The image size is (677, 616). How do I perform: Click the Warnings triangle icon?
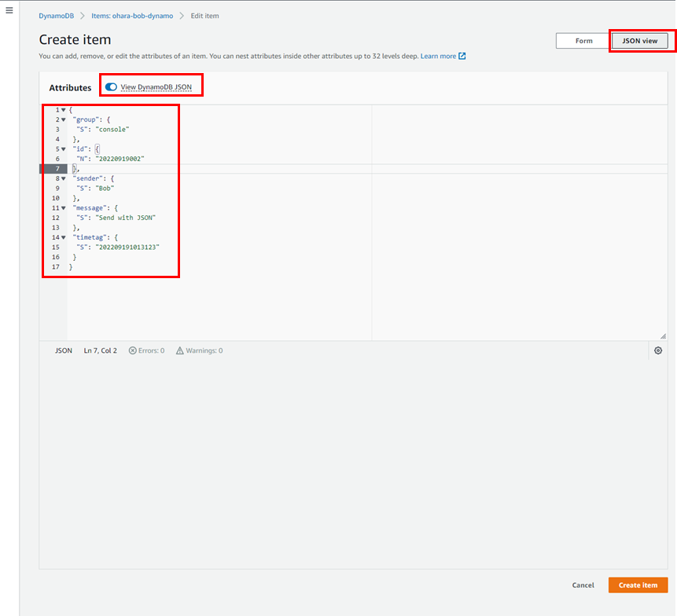[x=180, y=350]
